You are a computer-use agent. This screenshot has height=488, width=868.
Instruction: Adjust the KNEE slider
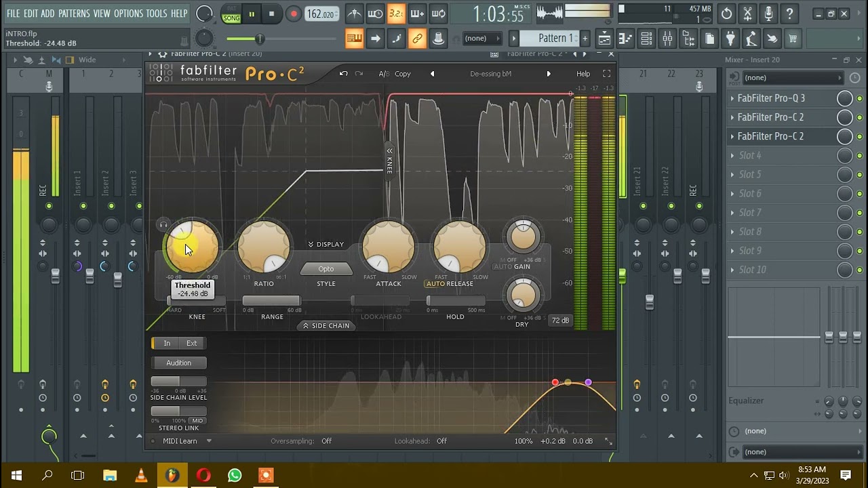click(196, 300)
